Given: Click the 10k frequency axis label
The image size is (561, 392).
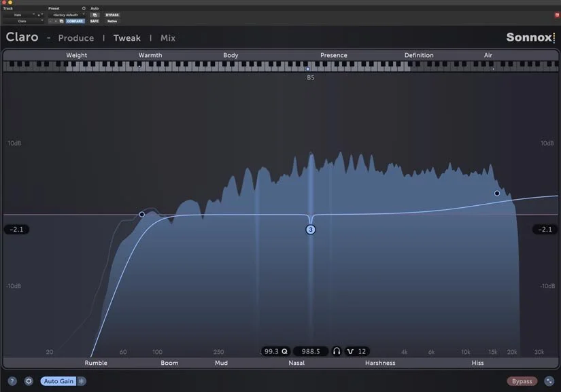Looking at the screenshot, I should pos(466,352).
